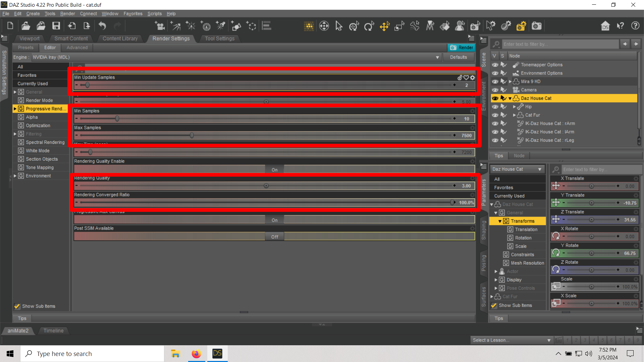Viewport: 644px width, 362px height.
Task: Switch to the Content Library tab
Action: pyautogui.click(x=120, y=39)
